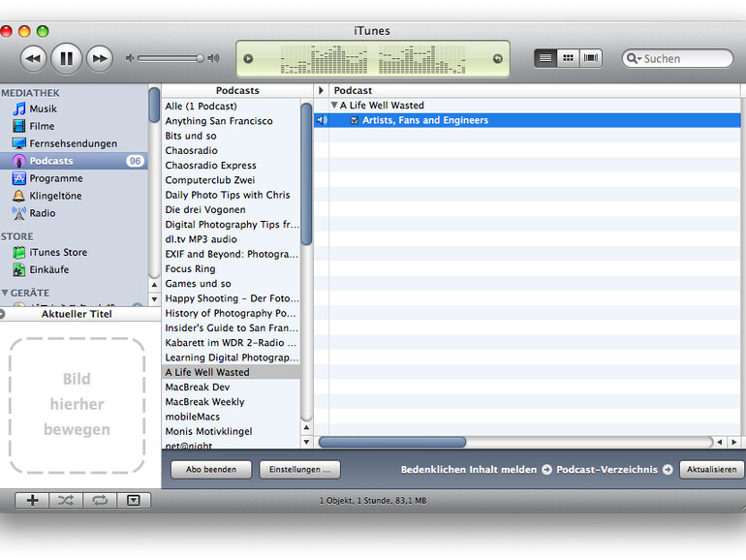Switch to grid view
This screenshot has width=746, height=560.
pos(568,58)
